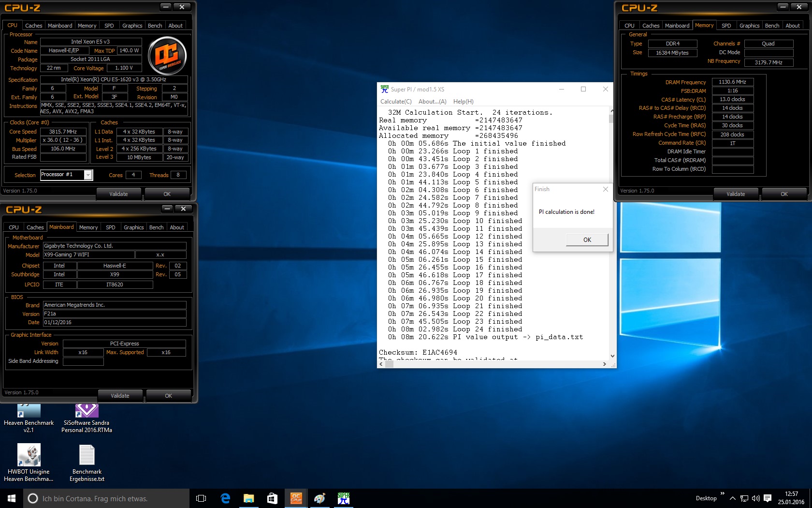Open Help(H) menu in Super PI
The width and height of the screenshot is (812, 508).
463,102
